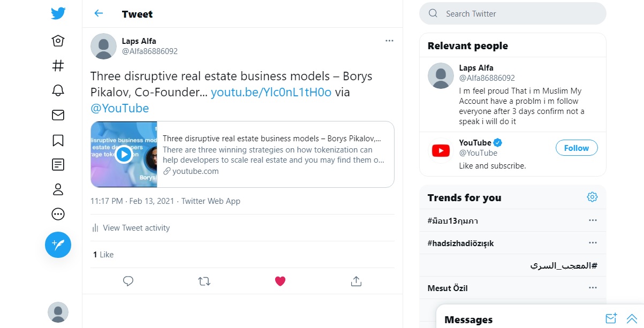Toggle retweet on Laps Alfa's tweet

point(204,281)
